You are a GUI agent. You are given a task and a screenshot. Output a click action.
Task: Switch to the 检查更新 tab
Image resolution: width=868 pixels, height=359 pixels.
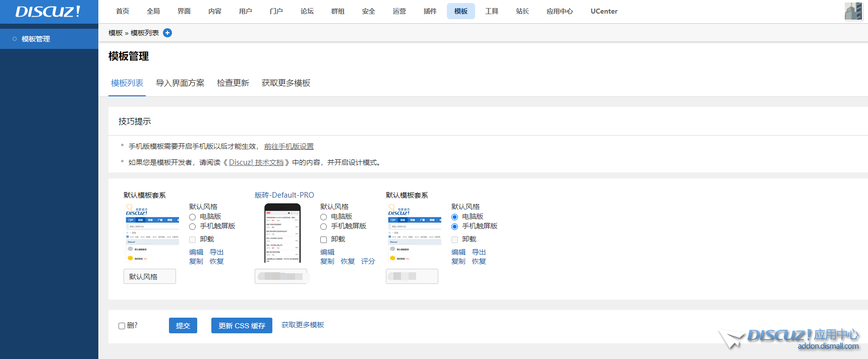click(233, 83)
